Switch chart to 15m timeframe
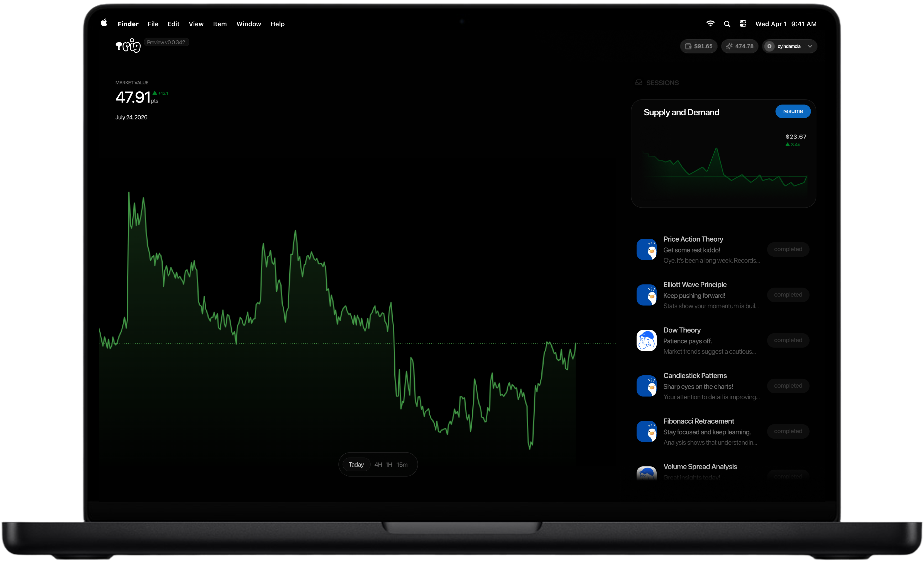 402,465
